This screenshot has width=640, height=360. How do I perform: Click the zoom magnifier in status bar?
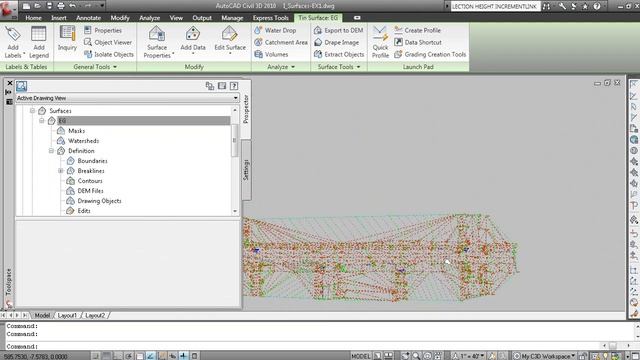(x=416, y=356)
